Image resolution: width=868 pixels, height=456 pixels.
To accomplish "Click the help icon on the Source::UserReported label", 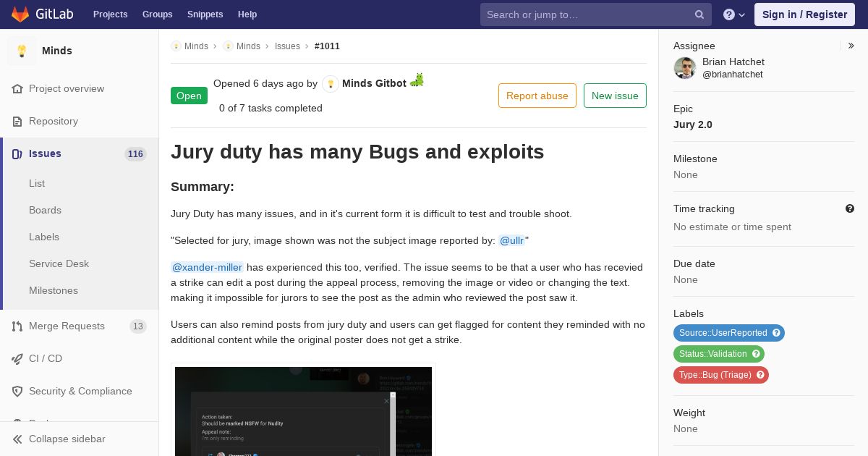I will click(x=776, y=333).
